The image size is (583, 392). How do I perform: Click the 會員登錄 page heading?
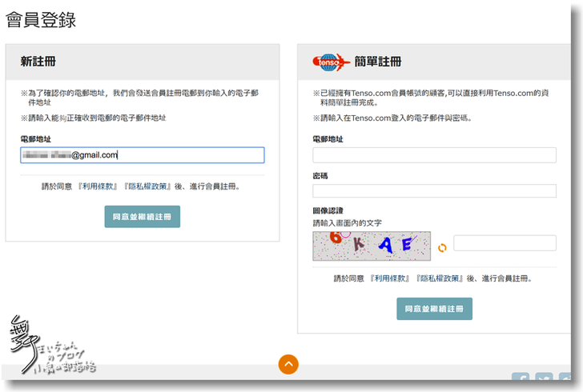(41, 20)
